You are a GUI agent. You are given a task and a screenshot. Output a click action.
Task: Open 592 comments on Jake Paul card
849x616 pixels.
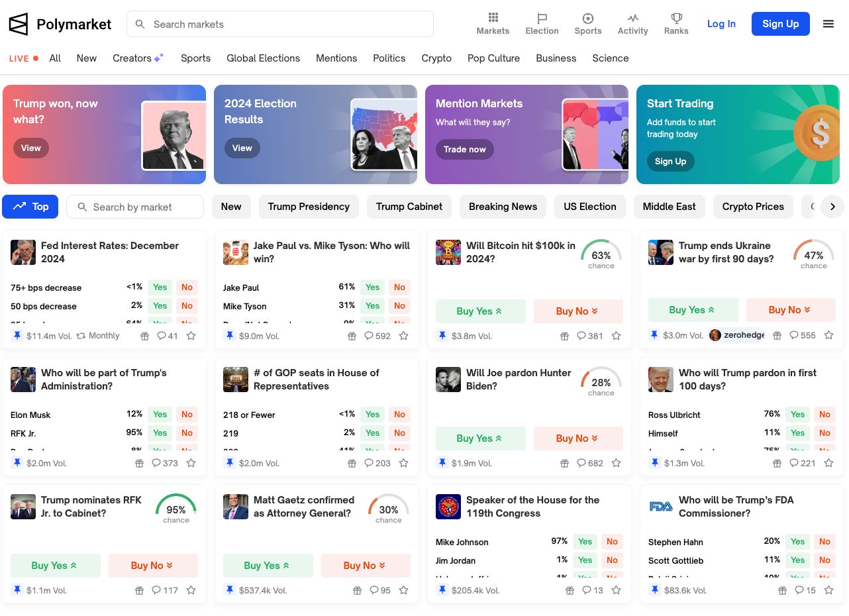(377, 336)
